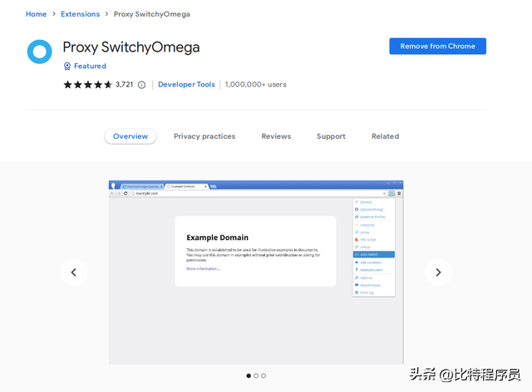This screenshot has width=532, height=392.
Task: Click the Featured badge icon
Action: pyautogui.click(x=67, y=66)
